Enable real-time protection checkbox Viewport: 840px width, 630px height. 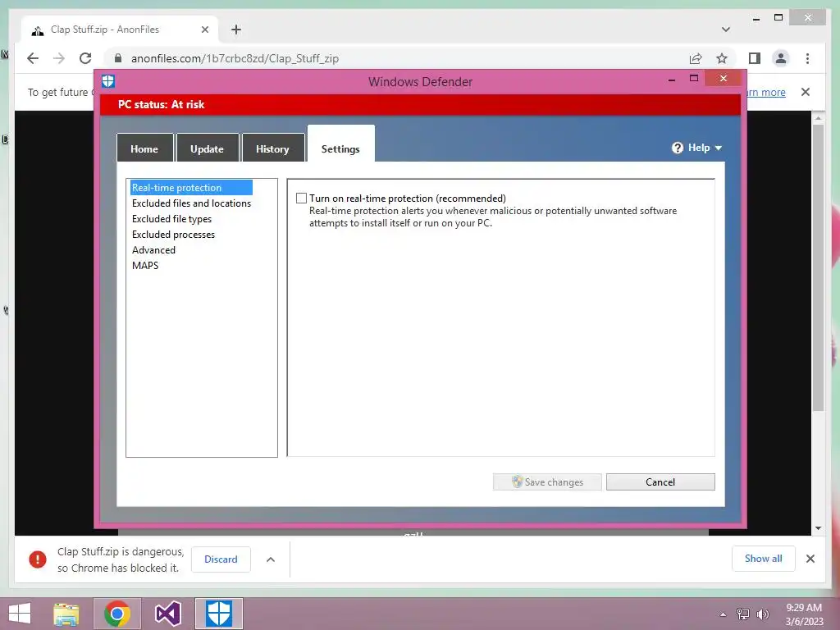tap(302, 199)
